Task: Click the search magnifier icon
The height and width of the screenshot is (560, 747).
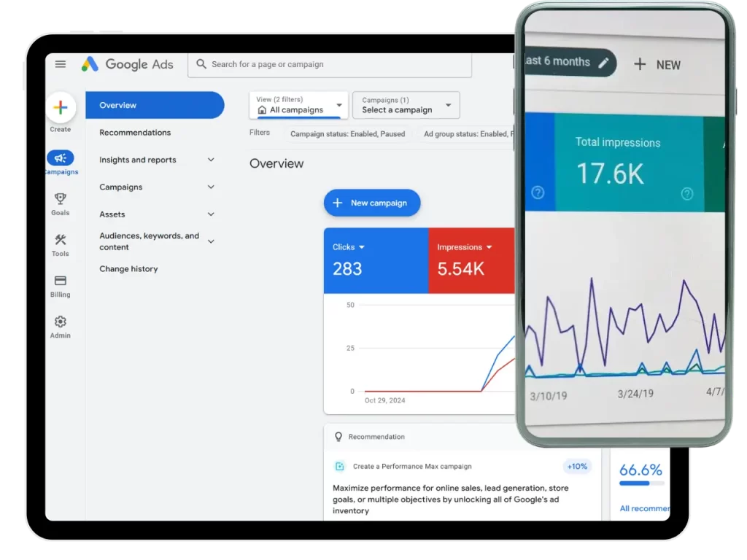Action: [x=201, y=64]
